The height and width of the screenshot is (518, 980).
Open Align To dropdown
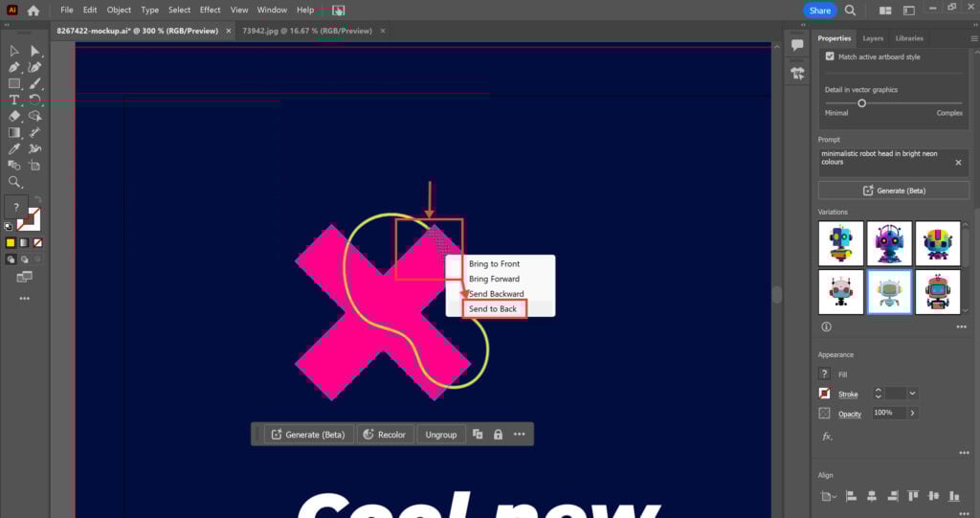pos(828,496)
